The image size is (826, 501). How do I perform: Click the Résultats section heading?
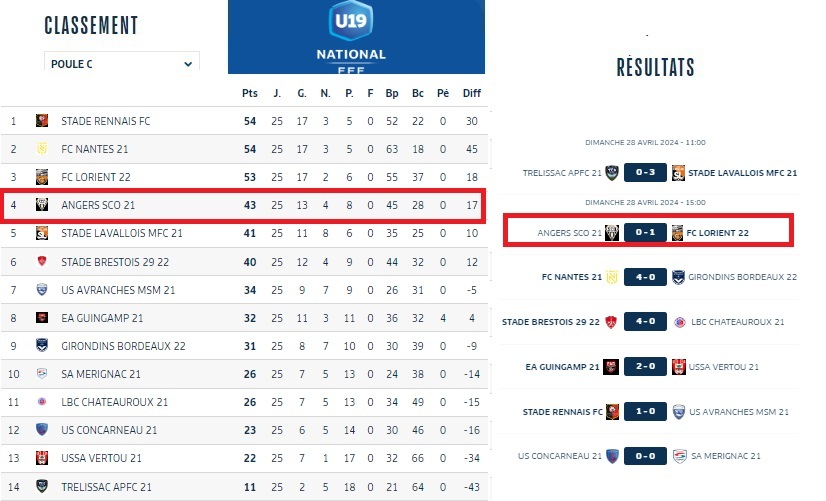655,68
